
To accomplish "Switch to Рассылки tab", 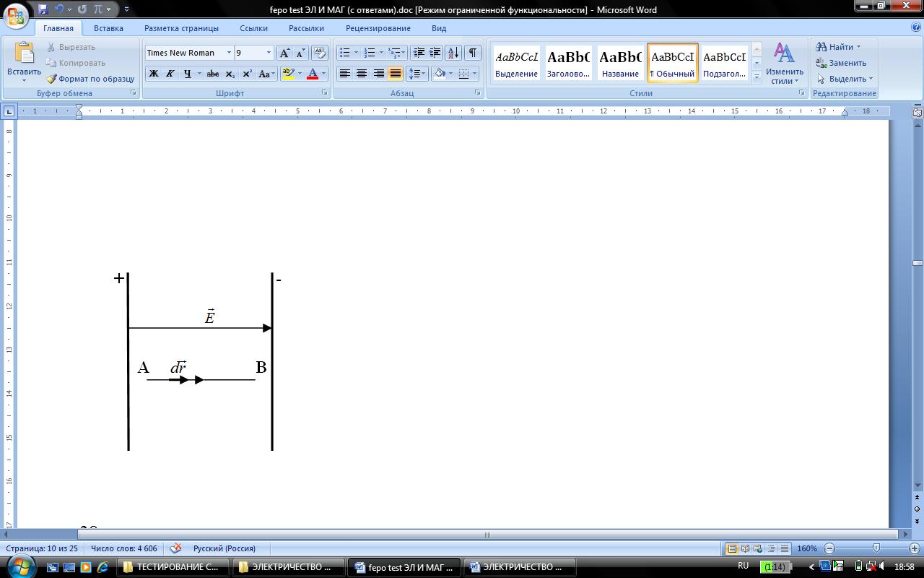I will [306, 28].
